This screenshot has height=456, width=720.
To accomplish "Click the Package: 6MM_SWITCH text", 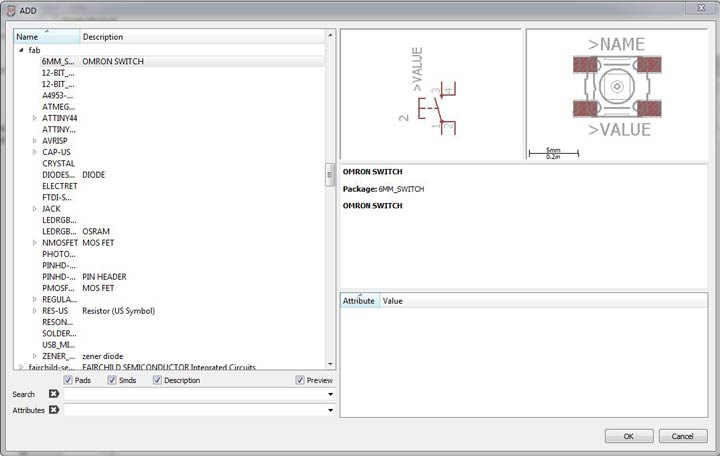I will coord(383,189).
